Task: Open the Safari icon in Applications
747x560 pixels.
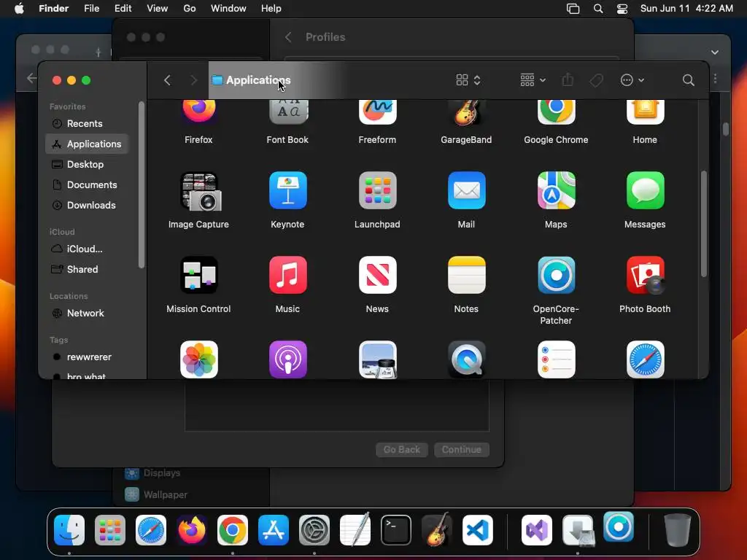Action: coord(645,359)
